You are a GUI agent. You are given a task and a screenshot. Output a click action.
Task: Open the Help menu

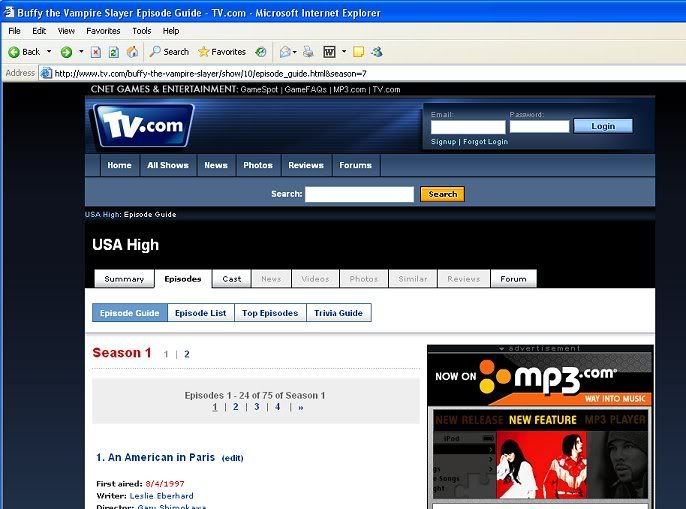(171, 31)
